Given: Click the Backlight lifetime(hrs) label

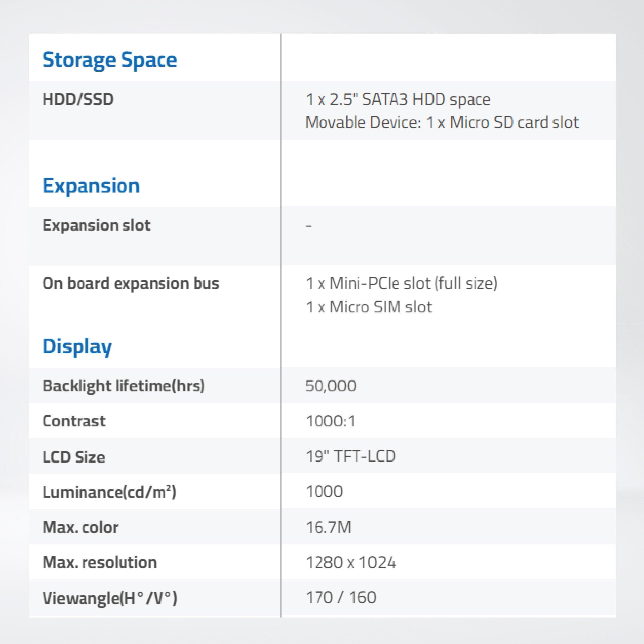Looking at the screenshot, I should point(124,386).
